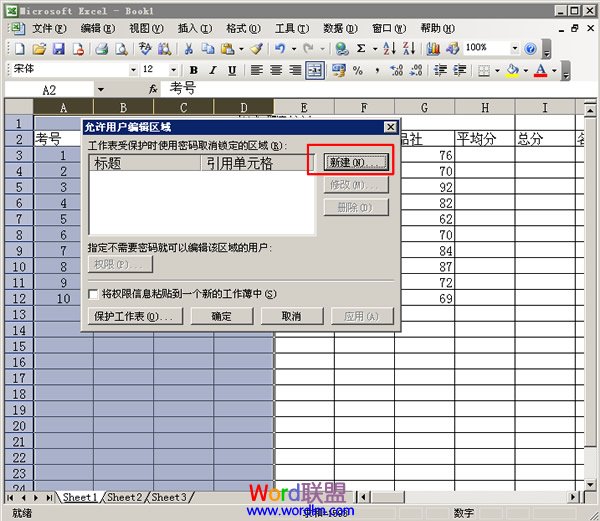Open the 编辑 (Edit) menu
This screenshot has width=600, height=521.
tap(98, 29)
